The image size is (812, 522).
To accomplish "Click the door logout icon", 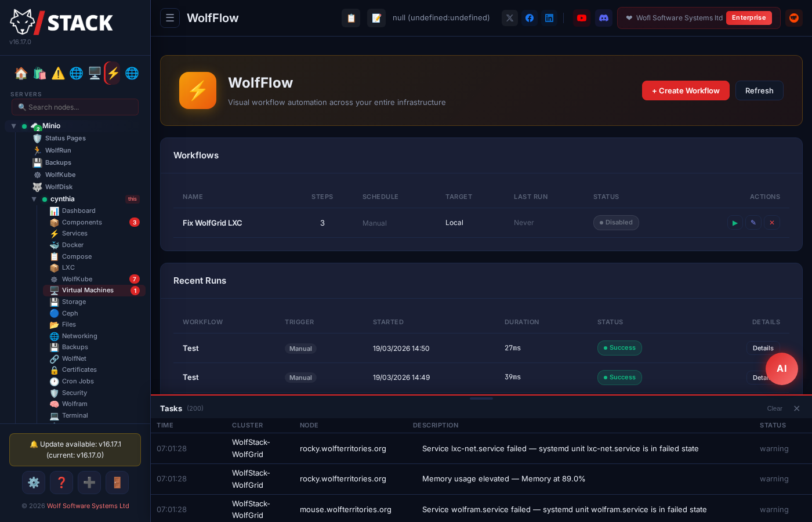I will coord(117,483).
